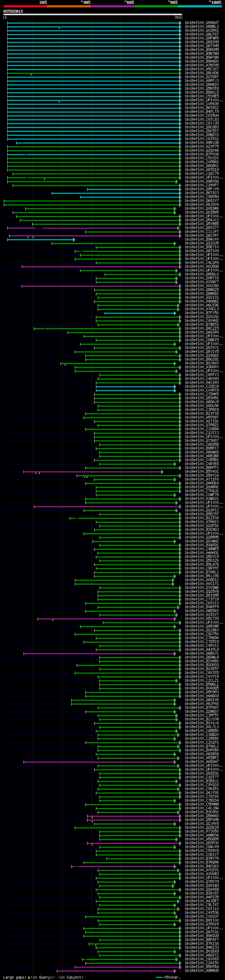
Task: Select the UniRef100_B6T923 label
Action: tap(202, 193)
